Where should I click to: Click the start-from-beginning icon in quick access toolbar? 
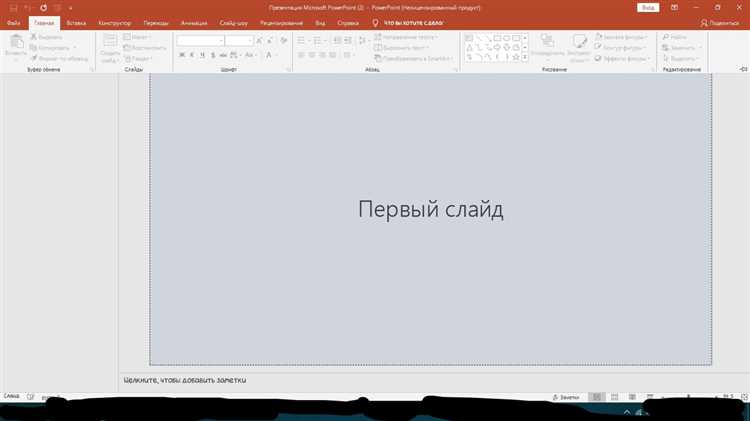(57, 8)
